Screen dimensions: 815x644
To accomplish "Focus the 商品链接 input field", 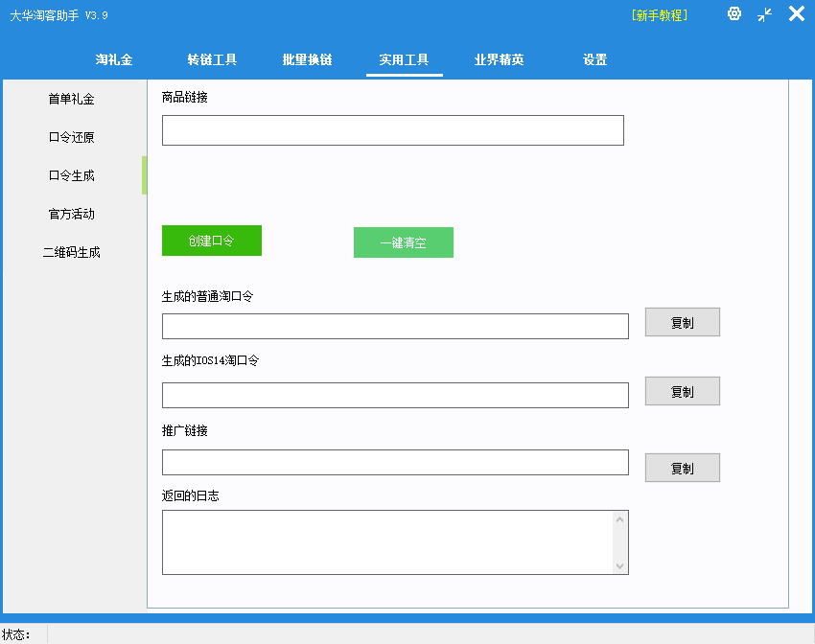I will click(393, 130).
